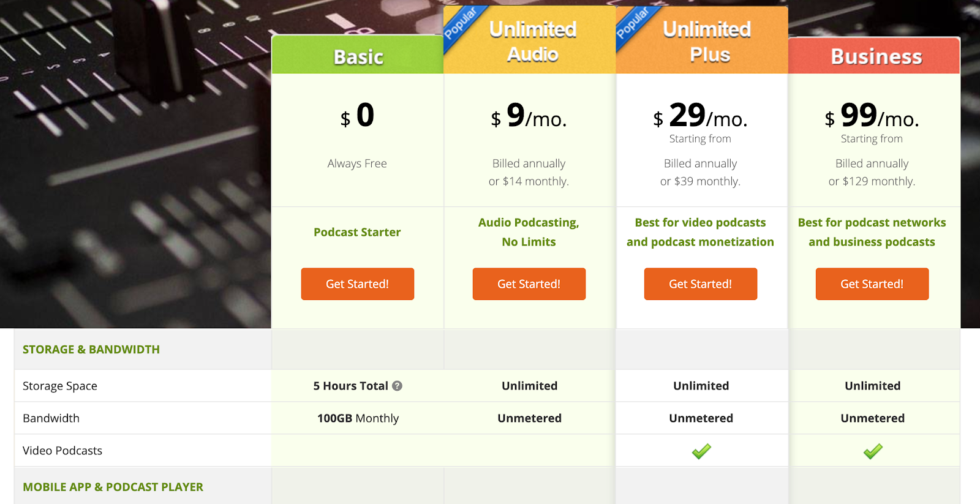Select the Unlimited Plus plan header
The image size is (980, 504).
pos(702,40)
